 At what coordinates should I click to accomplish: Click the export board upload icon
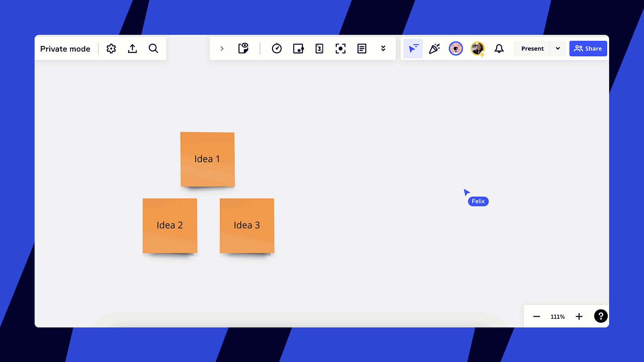tap(132, 49)
